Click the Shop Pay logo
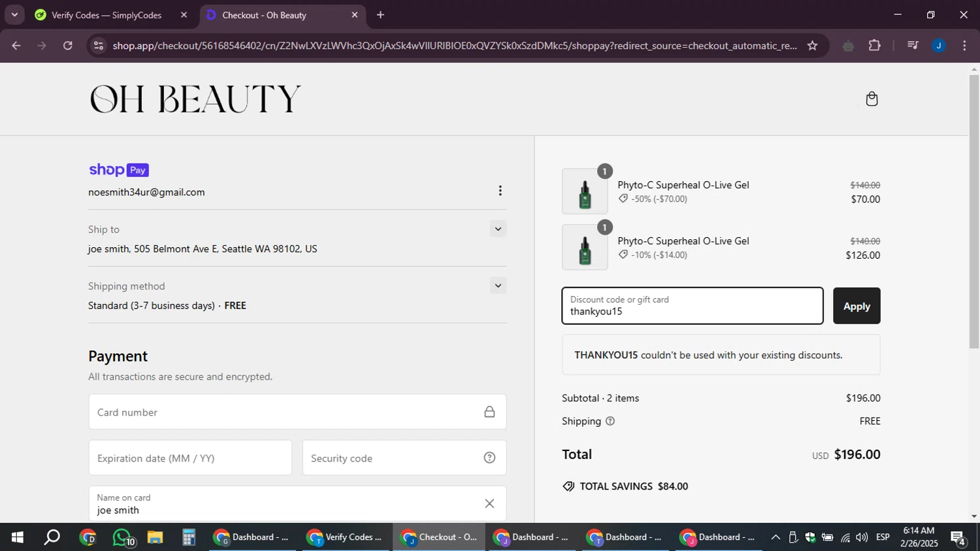 point(119,170)
